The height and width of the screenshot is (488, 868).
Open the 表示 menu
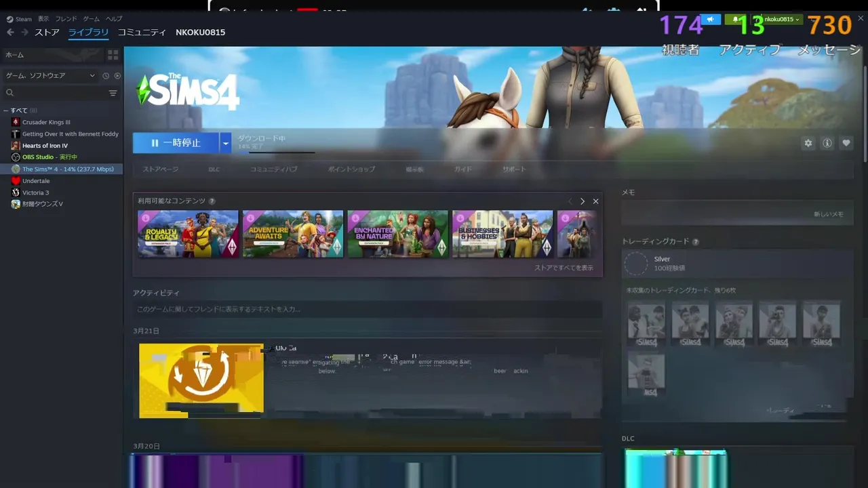pos(43,19)
